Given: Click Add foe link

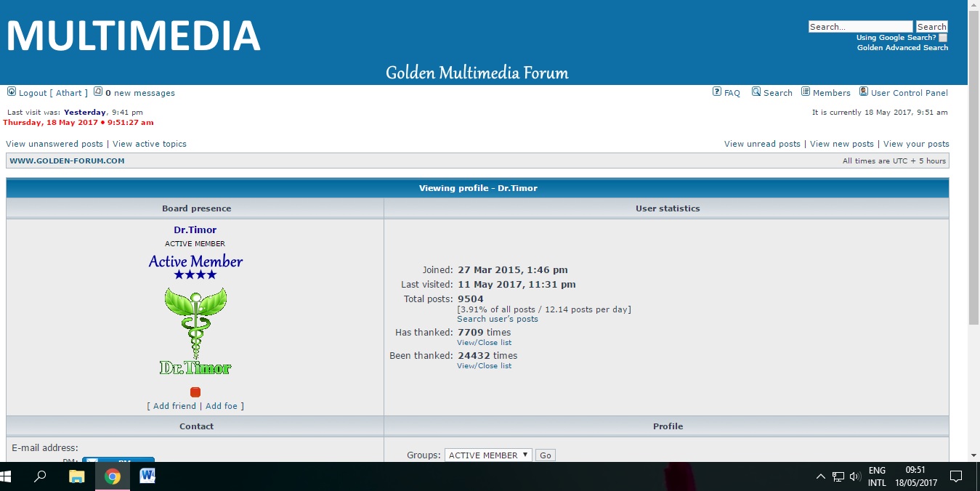Looking at the screenshot, I should coord(222,406).
